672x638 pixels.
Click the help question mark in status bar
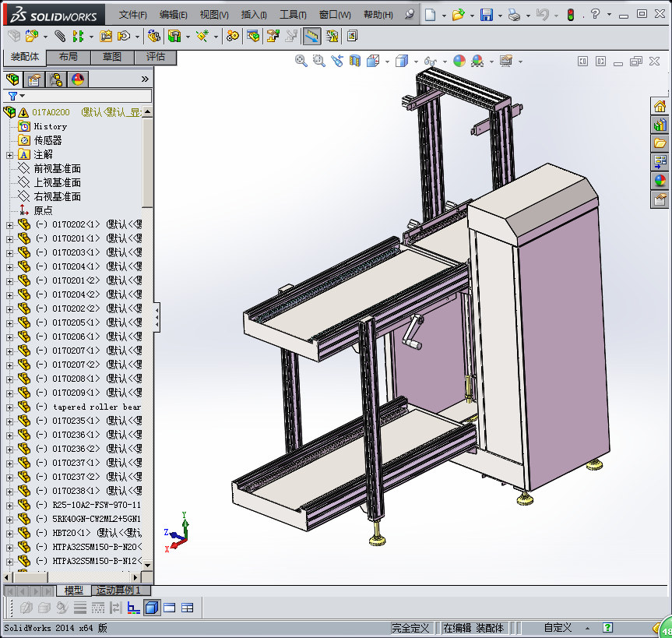[x=607, y=628]
